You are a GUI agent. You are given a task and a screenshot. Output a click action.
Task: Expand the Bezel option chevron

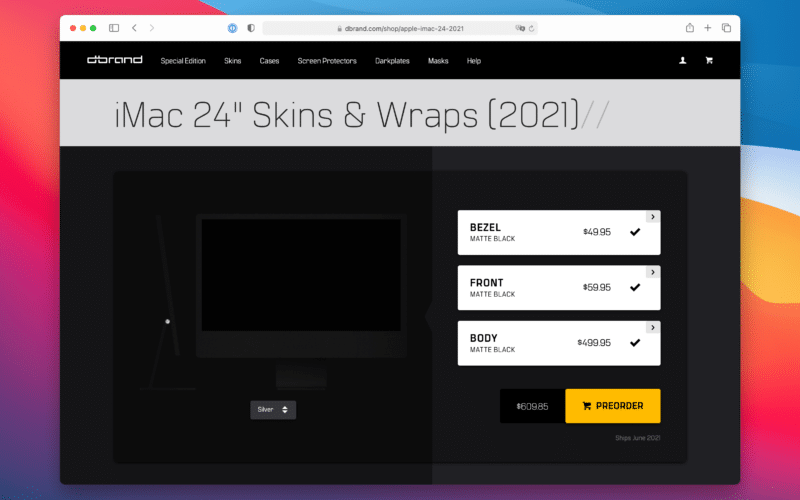click(653, 217)
